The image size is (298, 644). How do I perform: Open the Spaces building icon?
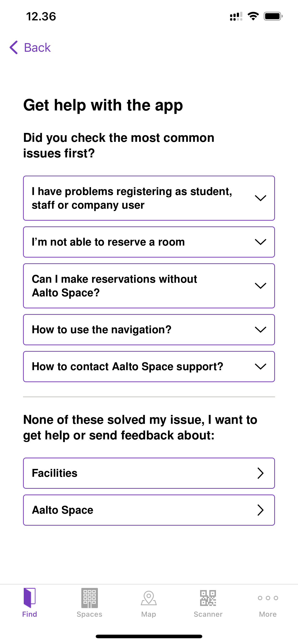[x=89, y=598]
